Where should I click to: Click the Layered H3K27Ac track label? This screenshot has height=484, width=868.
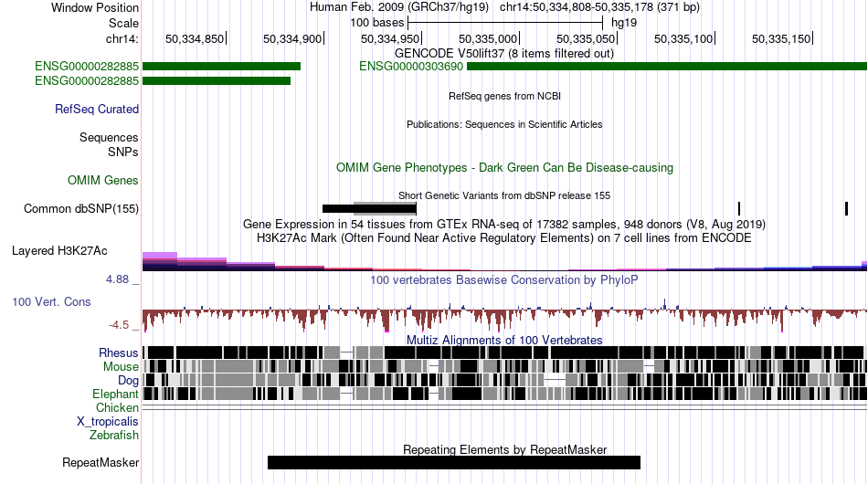[59, 250]
